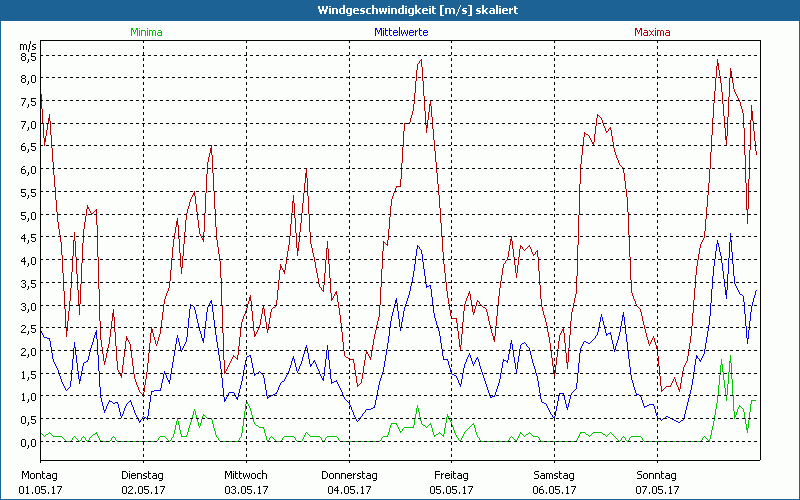Click the 3,0 y-axis value
800x500 pixels.
(28, 307)
